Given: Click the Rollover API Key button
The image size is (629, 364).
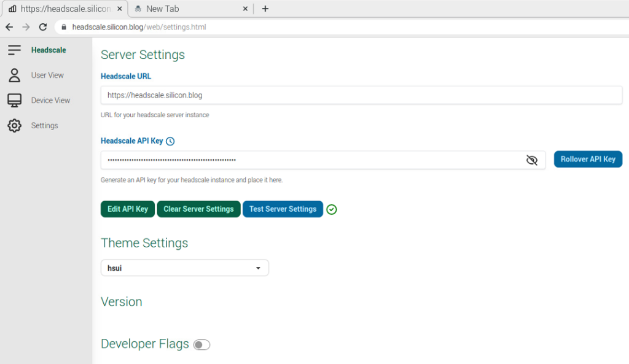Looking at the screenshot, I should (x=588, y=159).
